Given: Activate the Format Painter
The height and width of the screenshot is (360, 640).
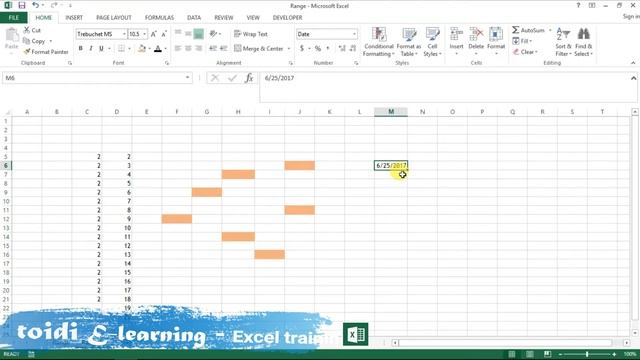Looking at the screenshot, I should tap(46, 52).
